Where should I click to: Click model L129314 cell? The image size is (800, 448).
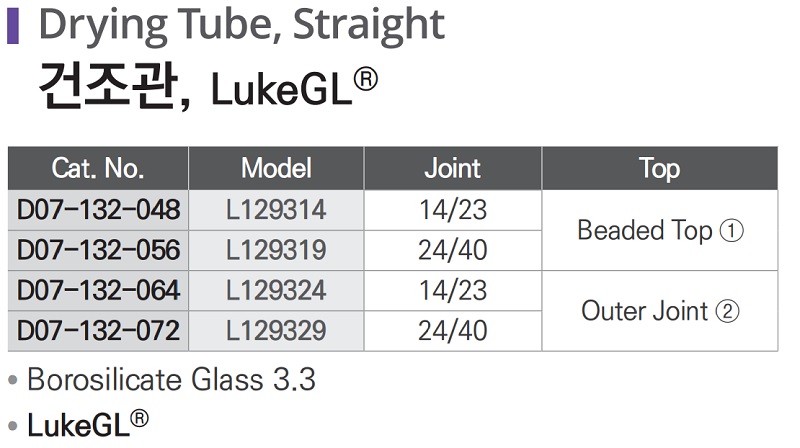pos(276,210)
